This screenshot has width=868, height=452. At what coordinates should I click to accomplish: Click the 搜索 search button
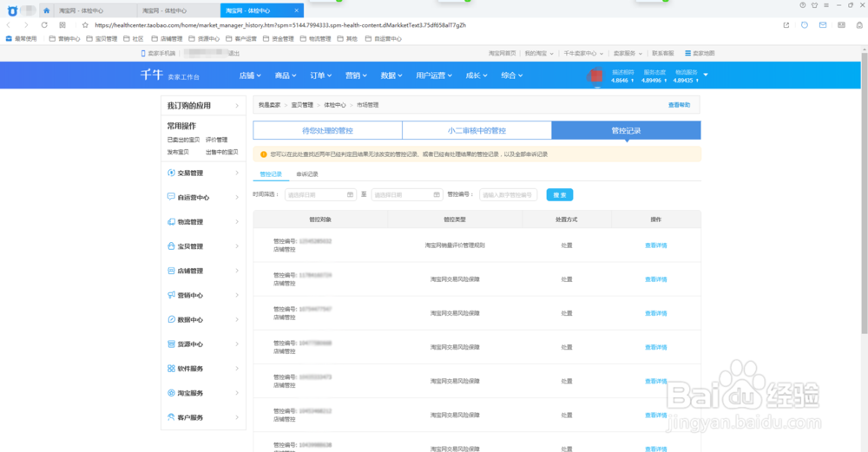pyautogui.click(x=560, y=194)
